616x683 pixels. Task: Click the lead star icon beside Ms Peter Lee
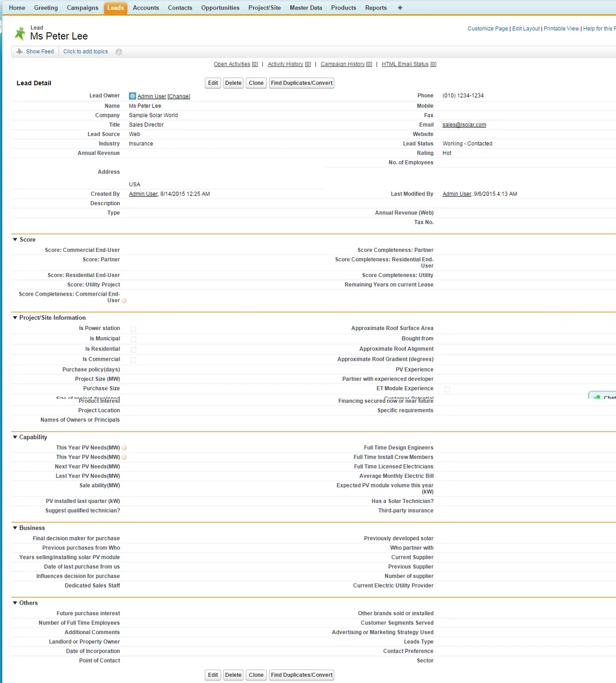(x=20, y=33)
